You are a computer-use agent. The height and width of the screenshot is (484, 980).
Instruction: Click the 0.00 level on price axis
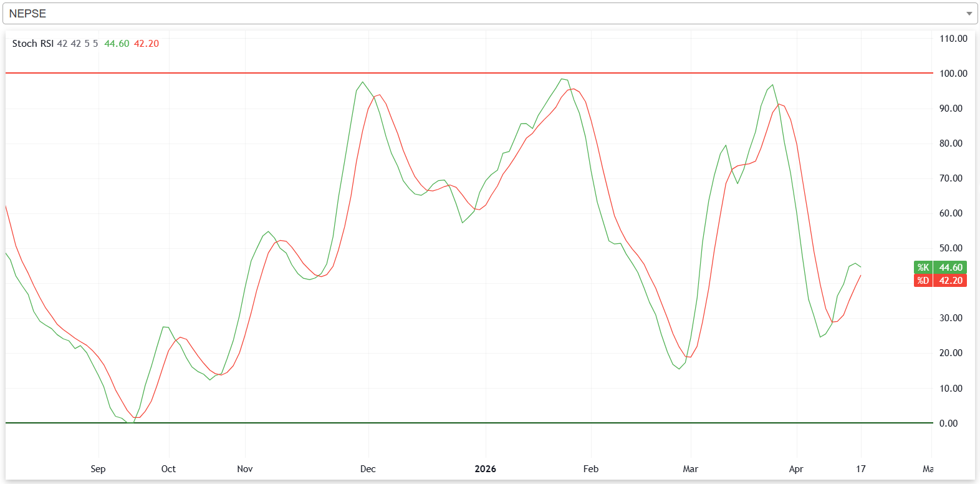[948, 423]
